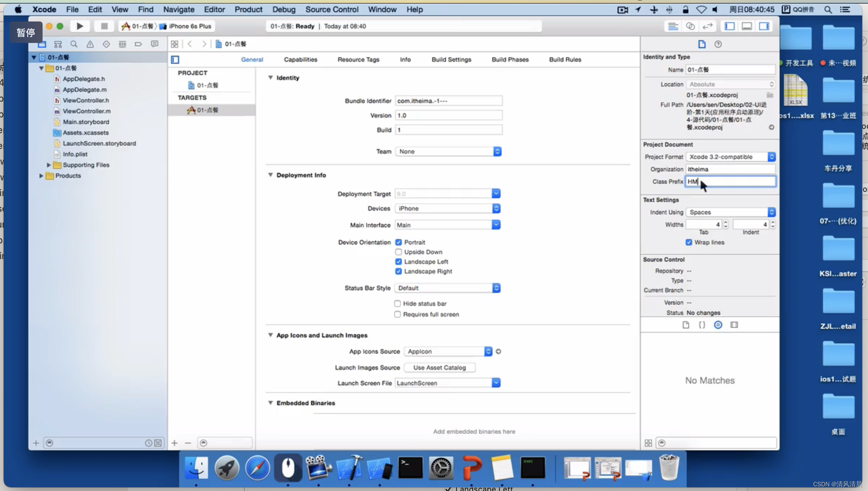The image size is (868, 491).
Task: Open the Issue navigator warning icon
Action: coord(90,44)
